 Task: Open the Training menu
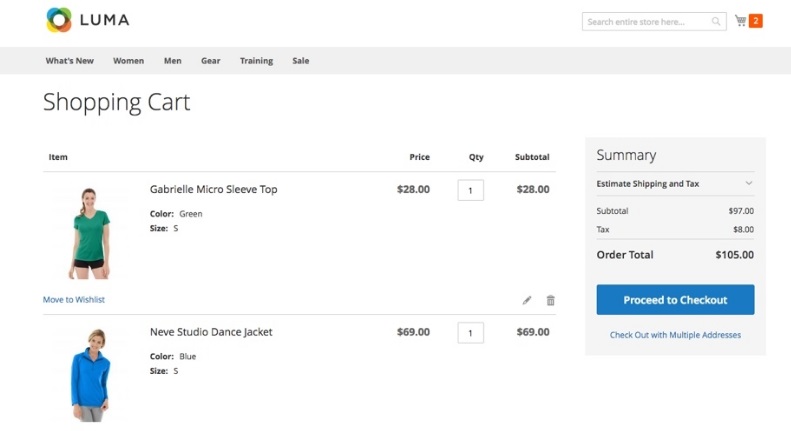256,61
